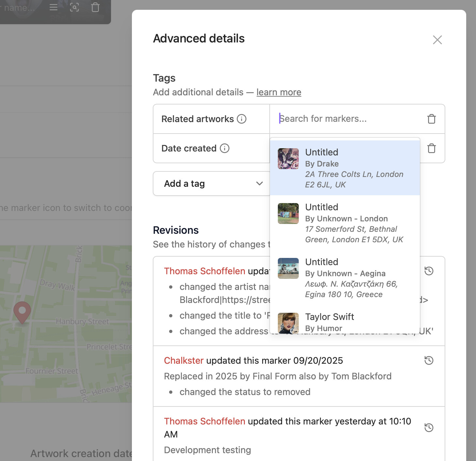Click the hamburger list icon in toolbar
Image resolution: width=476 pixels, height=461 pixels.
54,7
